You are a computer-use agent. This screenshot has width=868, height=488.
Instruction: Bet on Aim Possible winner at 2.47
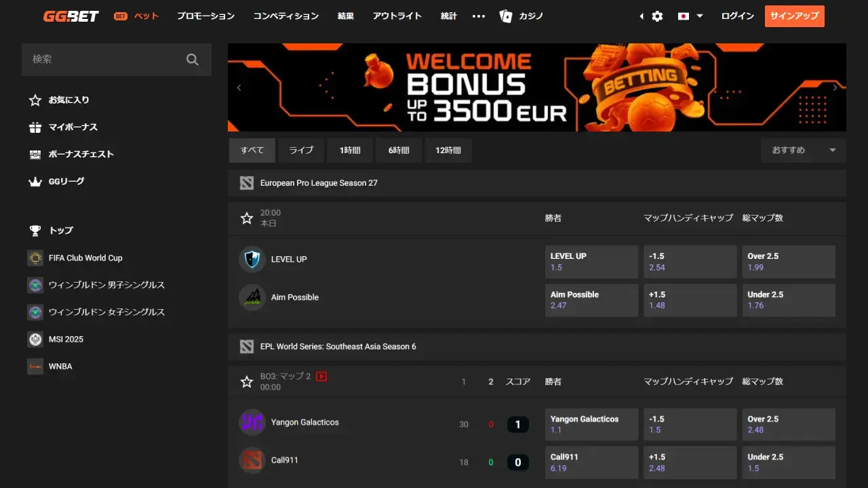point(591,300)
